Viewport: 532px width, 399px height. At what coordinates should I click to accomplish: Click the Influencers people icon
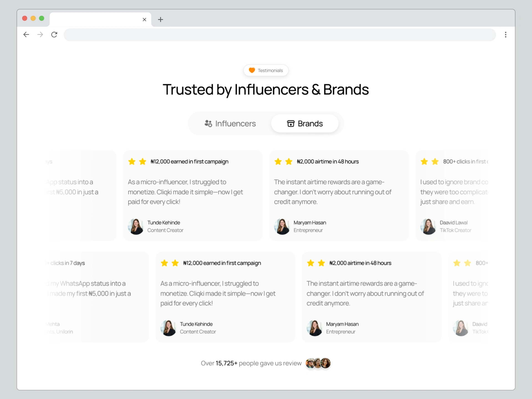coord(208,123)
